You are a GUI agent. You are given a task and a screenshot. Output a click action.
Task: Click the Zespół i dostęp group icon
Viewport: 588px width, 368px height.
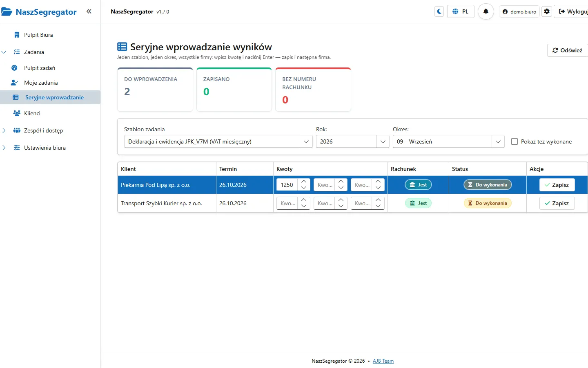17,130
